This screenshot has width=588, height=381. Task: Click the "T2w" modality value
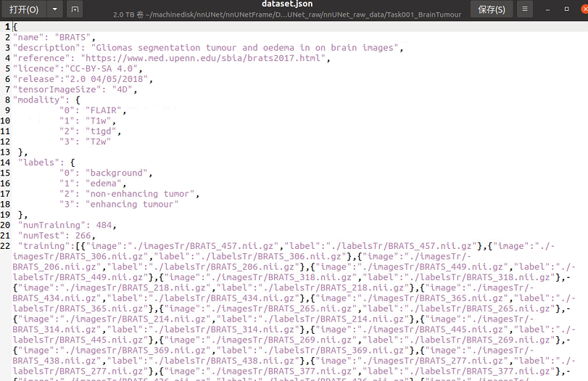tap(99, 142)
